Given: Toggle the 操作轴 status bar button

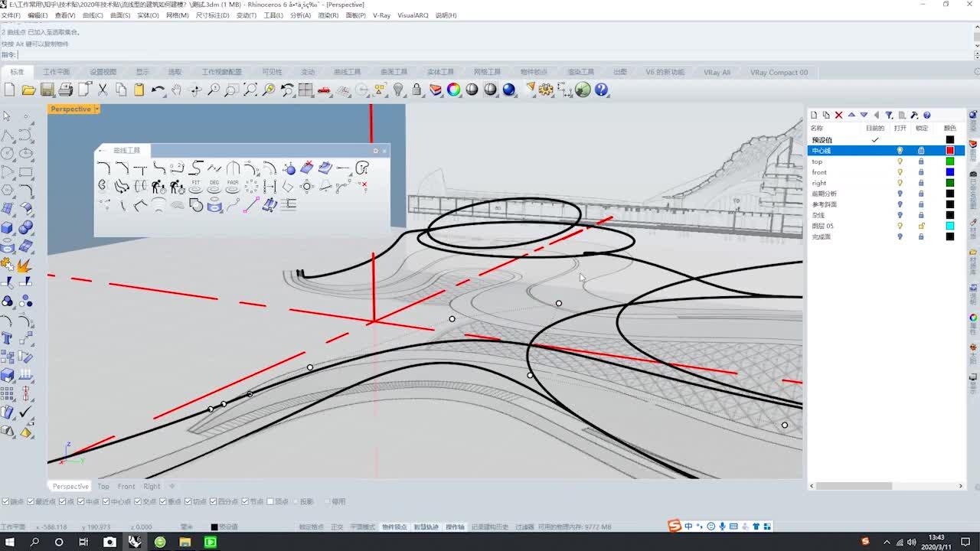Looking at the screenshot, I should coord(455,527).
